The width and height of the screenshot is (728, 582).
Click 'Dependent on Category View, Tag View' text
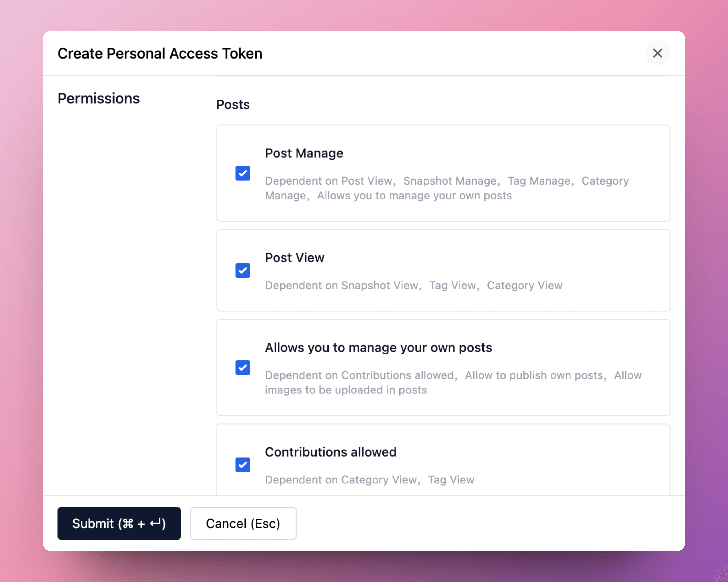[x=369, y=480]
